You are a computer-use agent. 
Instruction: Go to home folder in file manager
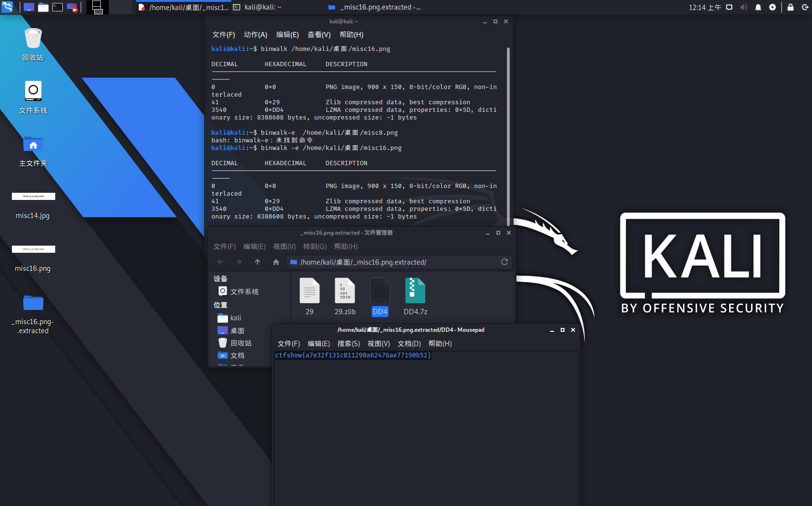[276, 262]
